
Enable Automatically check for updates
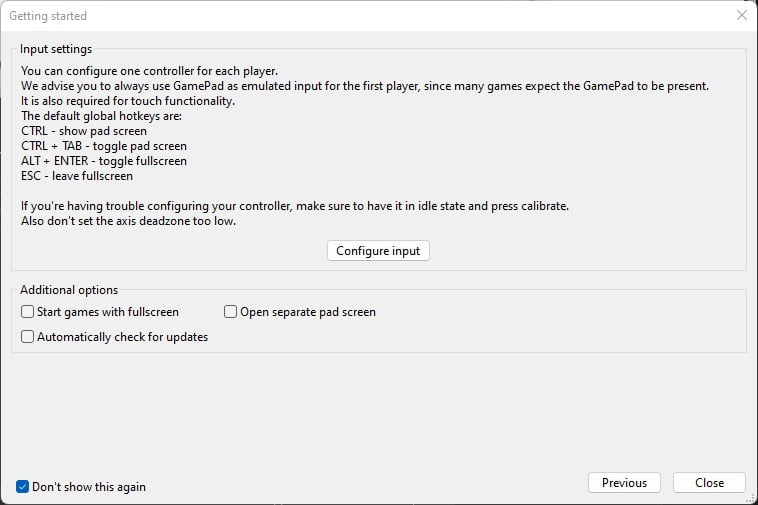click(28, 336)
